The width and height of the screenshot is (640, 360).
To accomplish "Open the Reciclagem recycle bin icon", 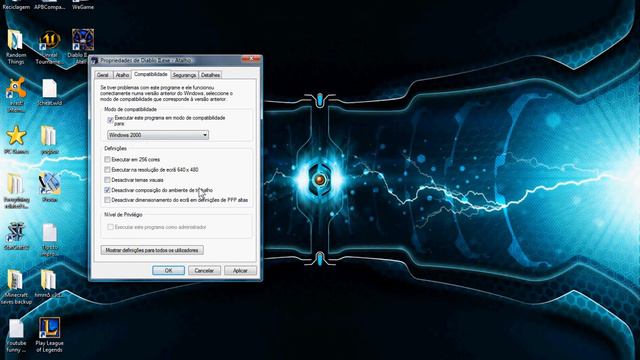I will (x=16, y=6).
